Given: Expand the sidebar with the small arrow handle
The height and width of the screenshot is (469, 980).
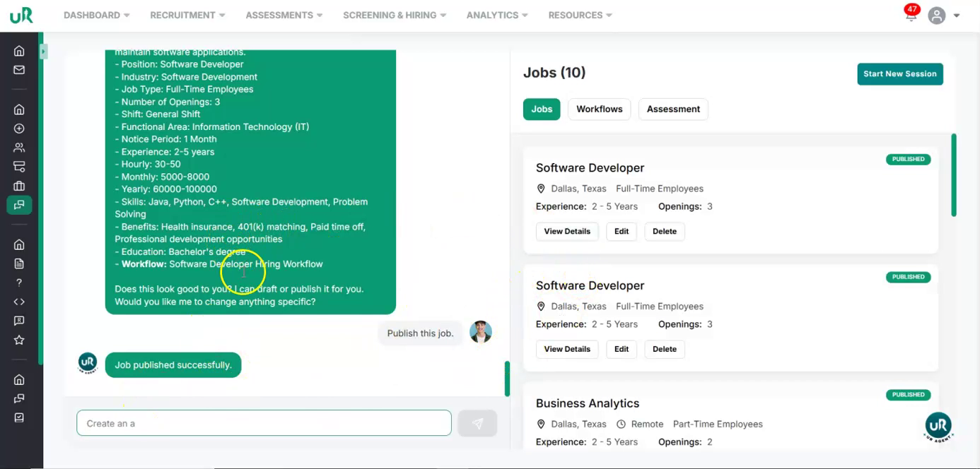Looking at the screenshot, I should pos(43,52).
